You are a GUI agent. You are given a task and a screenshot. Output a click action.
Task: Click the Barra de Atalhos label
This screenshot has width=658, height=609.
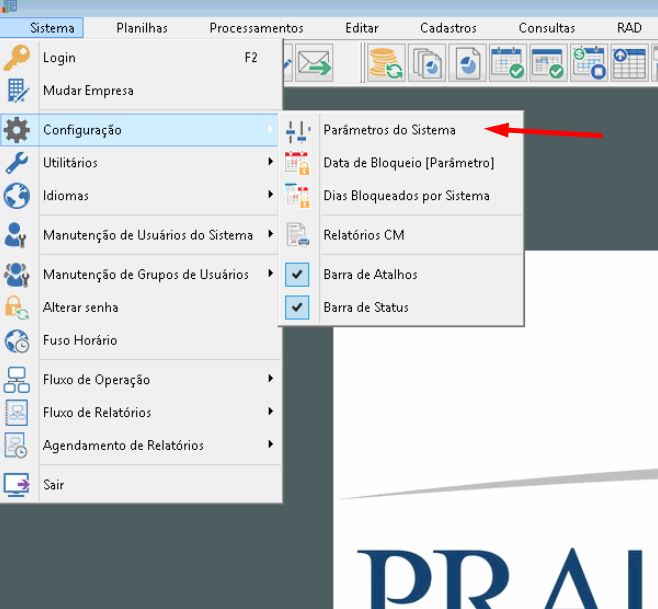point(370,274)
